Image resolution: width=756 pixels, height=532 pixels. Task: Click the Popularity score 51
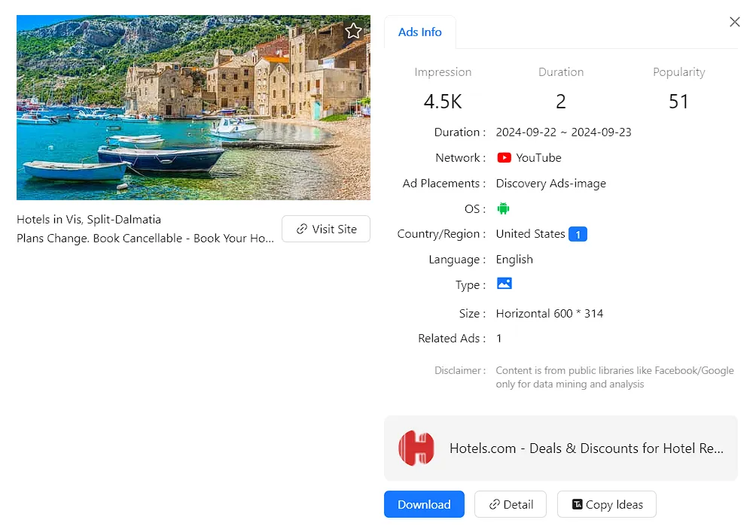(678, 102)
